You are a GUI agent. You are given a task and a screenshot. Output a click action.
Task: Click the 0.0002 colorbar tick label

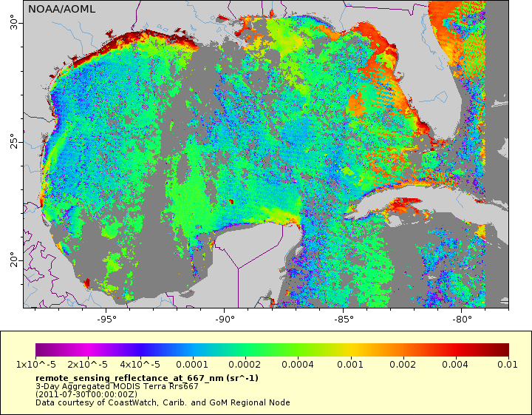pos(245,365)
